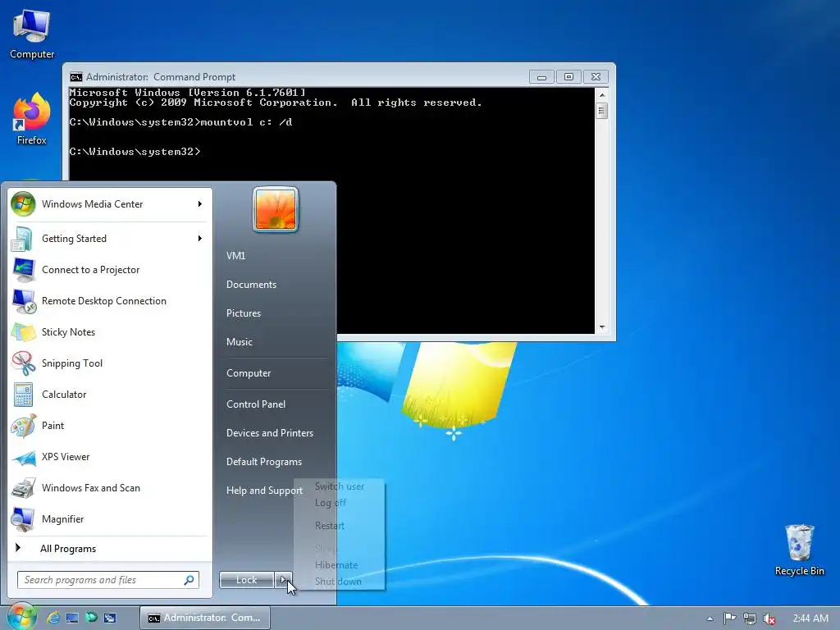Open XPS Viewer

coord(110,456)
